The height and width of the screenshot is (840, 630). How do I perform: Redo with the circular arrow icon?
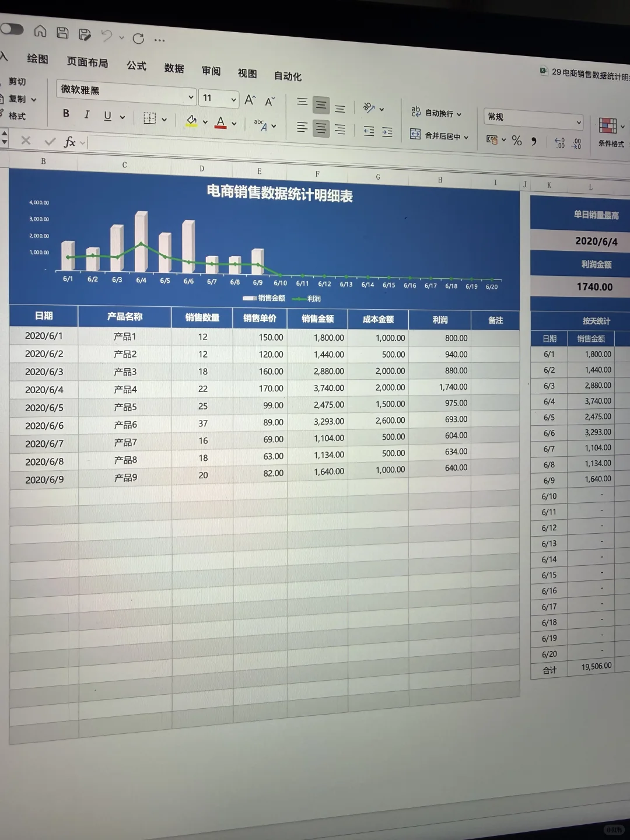tap(138, 38)
